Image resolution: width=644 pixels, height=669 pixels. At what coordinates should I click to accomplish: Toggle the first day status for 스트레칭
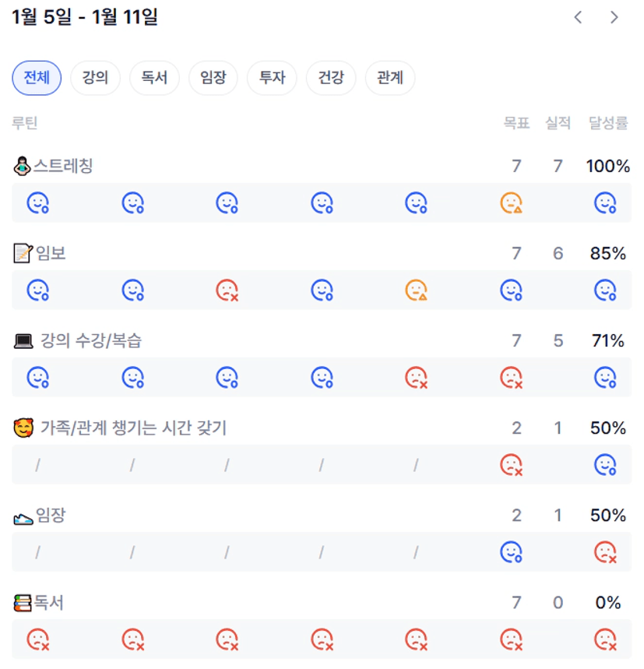click(38, 203)
